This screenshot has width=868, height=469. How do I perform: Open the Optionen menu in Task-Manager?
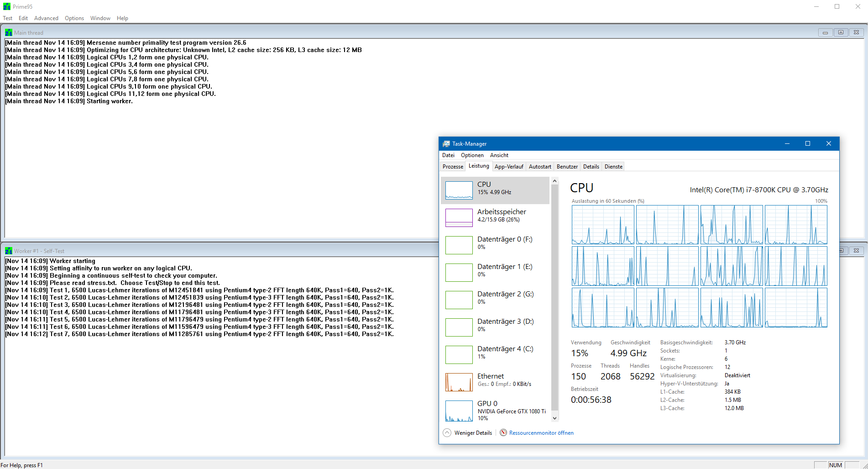click(x=472, y=155)
